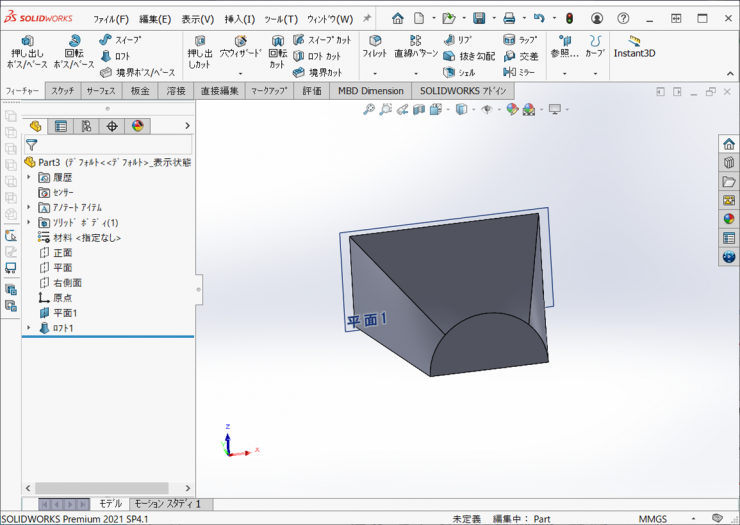Viewport: 740px width, 525px height.
Task: Click the Extruded Boss/Base (押し出しボス/ベース) tool
Action: tap(27, 52)
